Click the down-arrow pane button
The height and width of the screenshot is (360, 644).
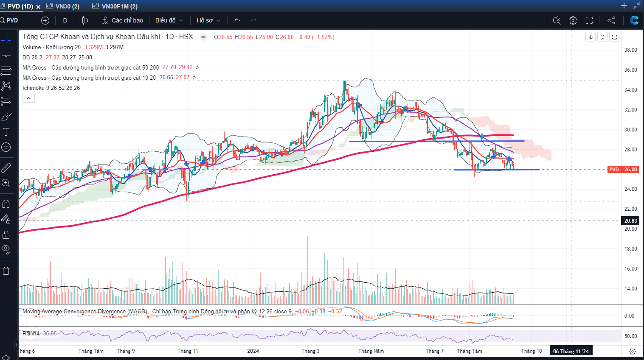pos(591,37)
